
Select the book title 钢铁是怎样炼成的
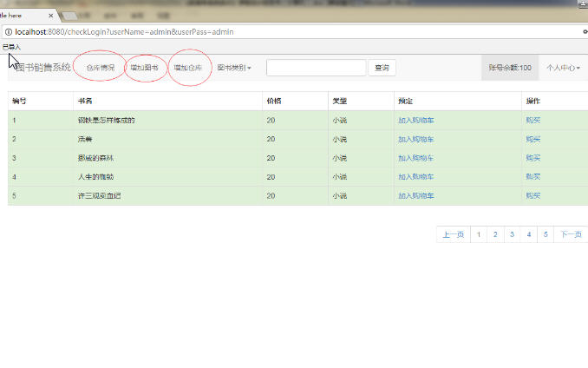[x=106, y=120]
